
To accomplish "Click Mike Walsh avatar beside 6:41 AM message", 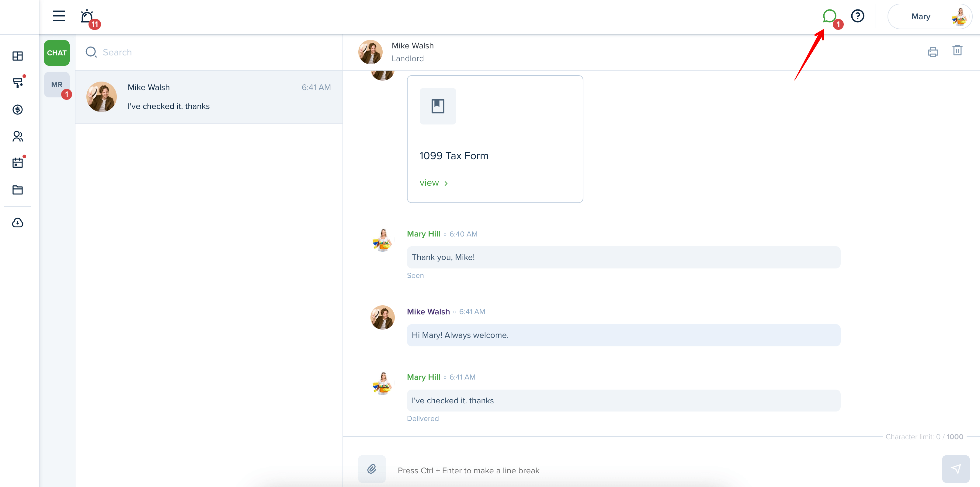I will (x=382, y=317).
